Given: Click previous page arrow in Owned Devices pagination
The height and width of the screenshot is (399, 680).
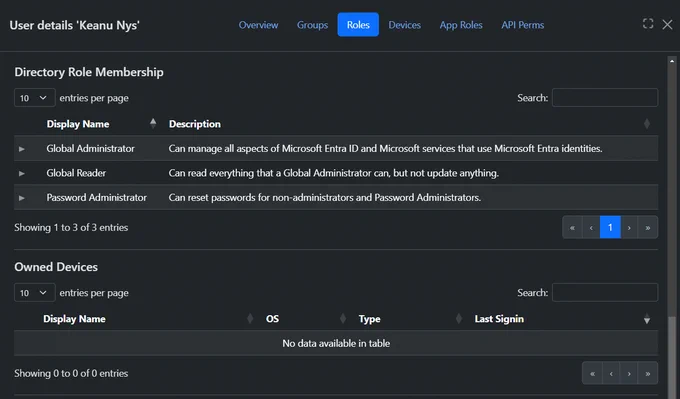Looking at the screenshot, I should click(611, 373).
